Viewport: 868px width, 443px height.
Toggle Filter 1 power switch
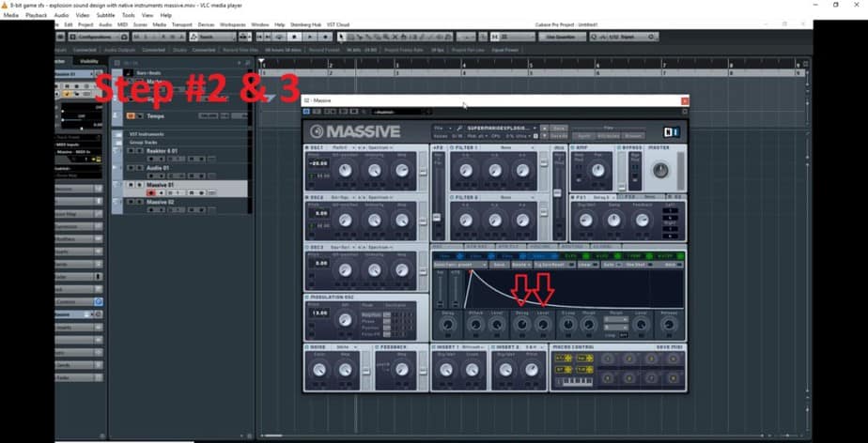pyautogui.click(x=454, y=148)
